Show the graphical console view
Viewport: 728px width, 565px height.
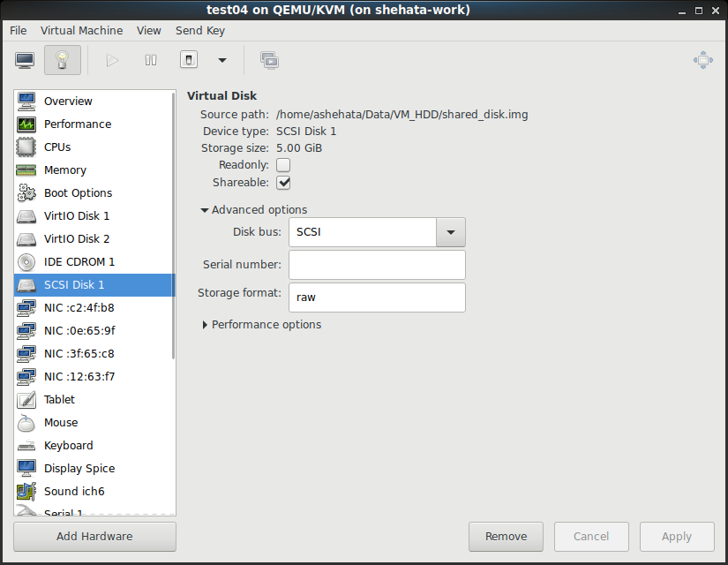coord(25,60)
